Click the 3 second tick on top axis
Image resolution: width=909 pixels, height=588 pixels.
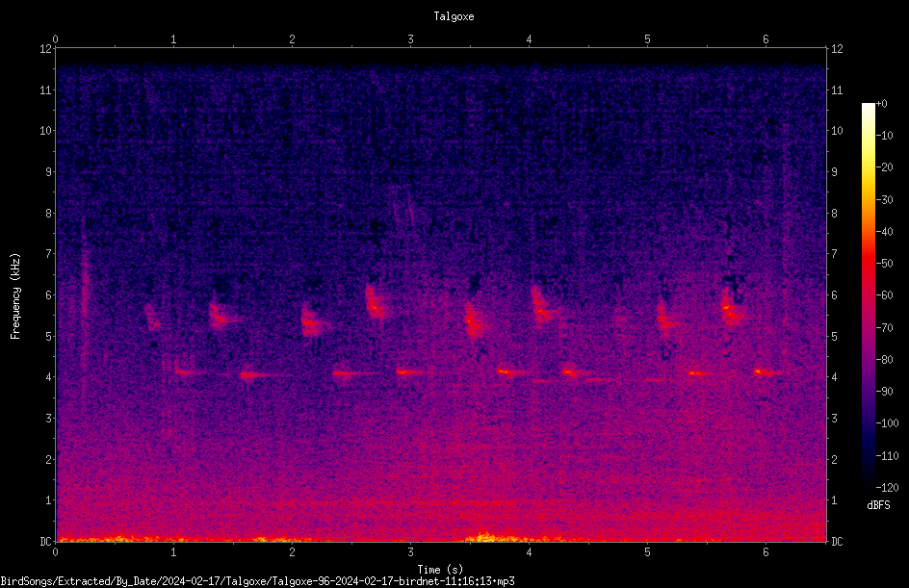(410, 39)
